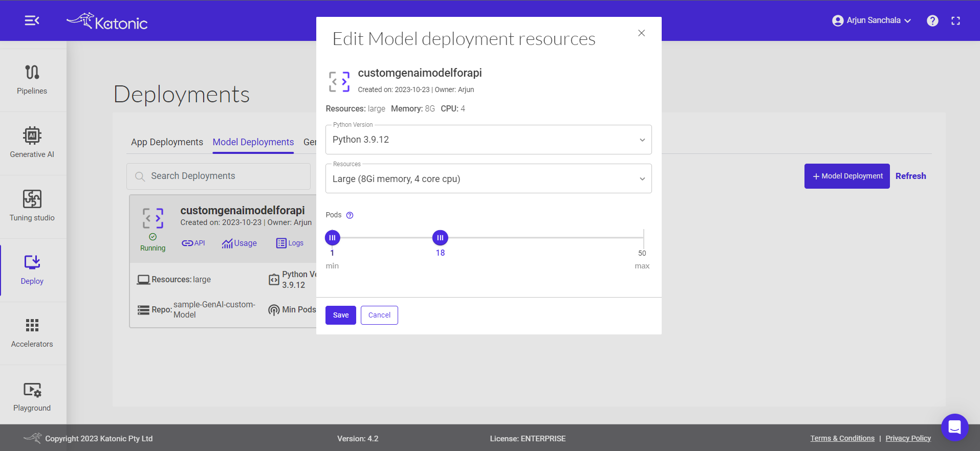Click the 'sample-GenAI-custom-Model' repo name
The width and height of the screenshot is (980, 451).
click(x=214, y=309)
